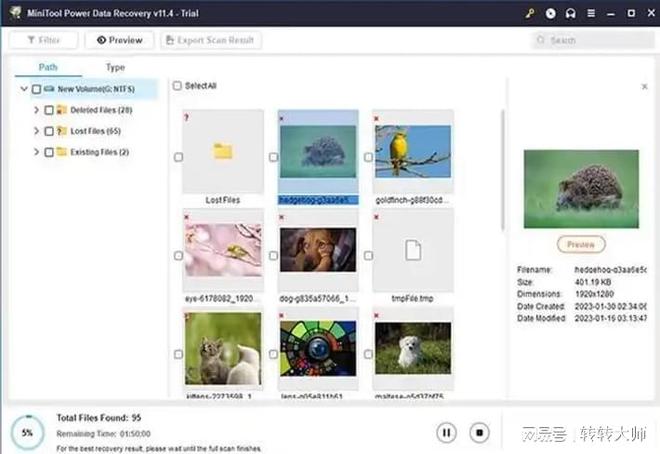Open the disc bootable media icon
Viewport: 660px width, 454px height.
[550, 13]
